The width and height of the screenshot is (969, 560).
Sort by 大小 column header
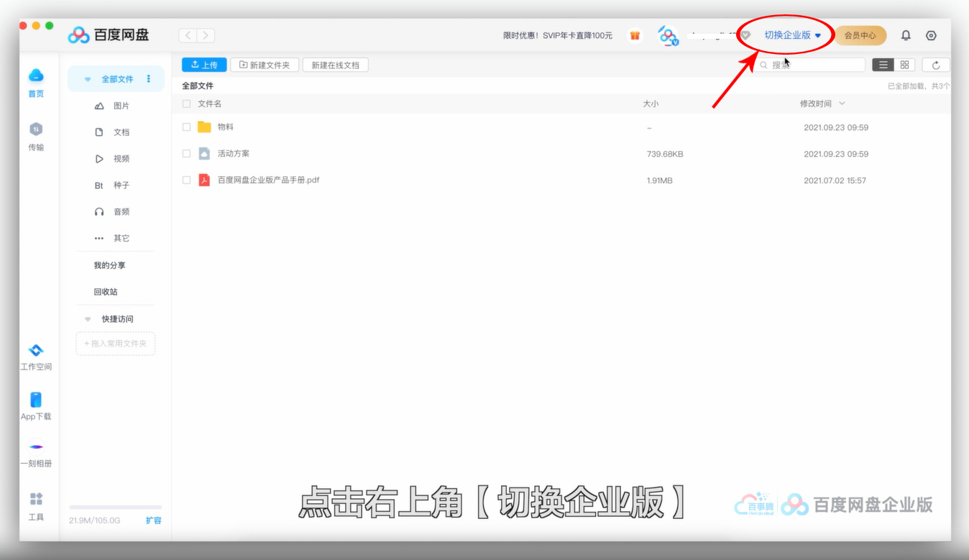click(651, 104)
